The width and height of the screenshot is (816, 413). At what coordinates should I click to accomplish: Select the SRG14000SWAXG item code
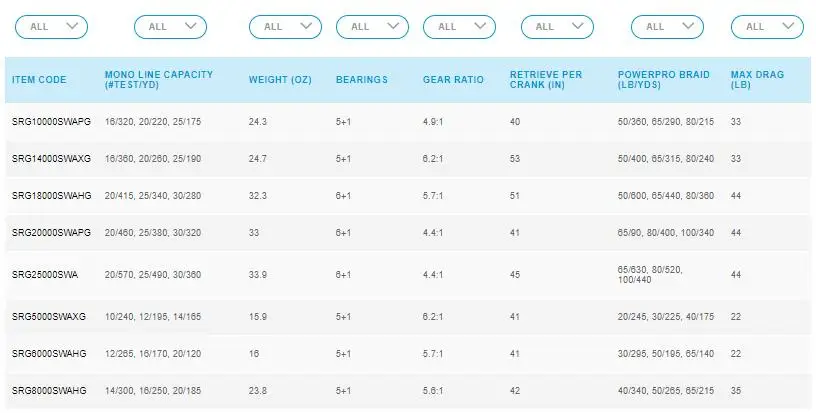(x=51, y=159)
